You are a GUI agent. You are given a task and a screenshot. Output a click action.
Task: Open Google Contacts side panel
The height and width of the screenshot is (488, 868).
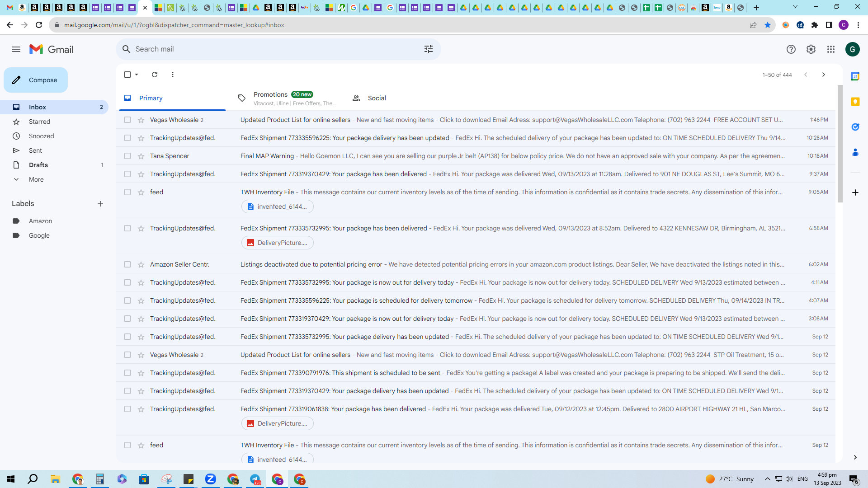click(x=855, y=152)
